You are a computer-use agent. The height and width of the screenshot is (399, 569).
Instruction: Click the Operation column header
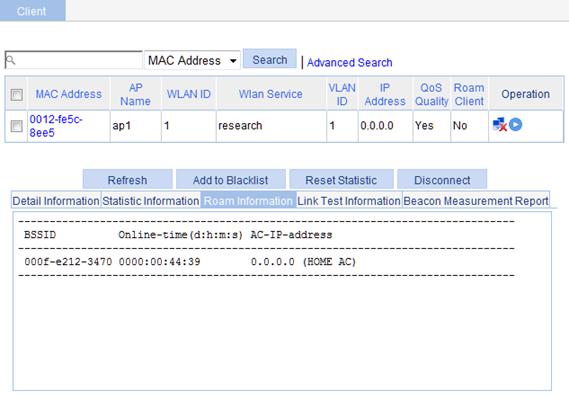coord(525,94)
